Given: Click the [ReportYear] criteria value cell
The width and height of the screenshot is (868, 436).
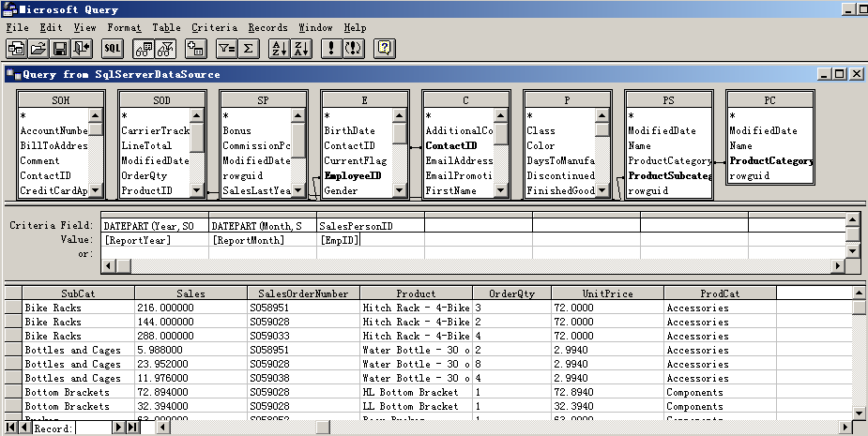Looking at the screenshot, I should 155,240.
